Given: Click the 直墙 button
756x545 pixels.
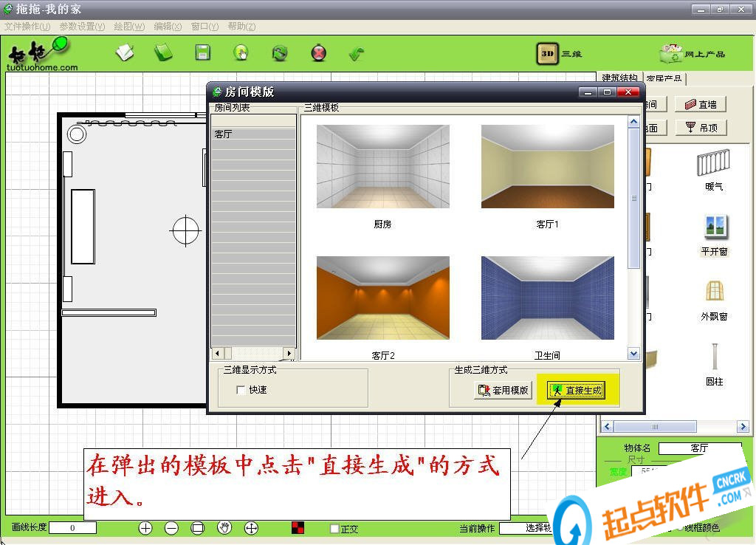Looking at the screenshot, I should pyautogui.click(x=701, y=104).
